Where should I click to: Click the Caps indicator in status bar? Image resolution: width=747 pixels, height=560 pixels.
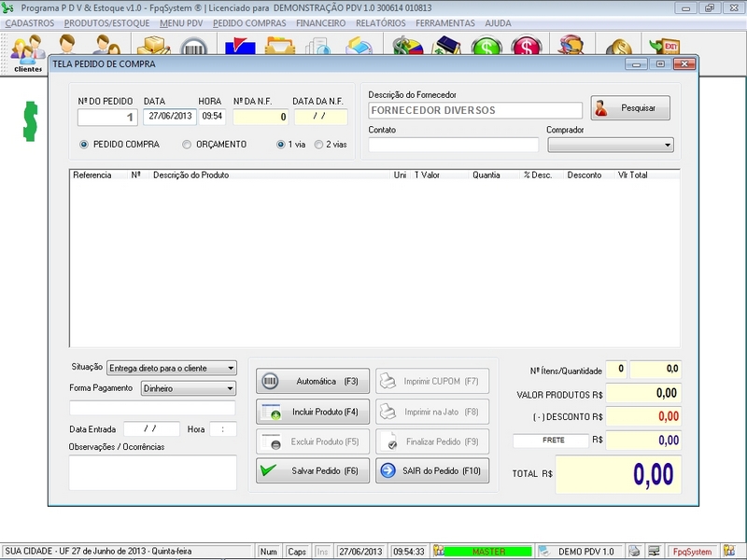tap(296, 552)
